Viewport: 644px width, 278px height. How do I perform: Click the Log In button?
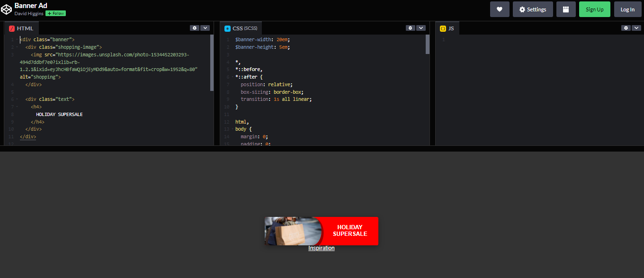(x=627, y=9)
